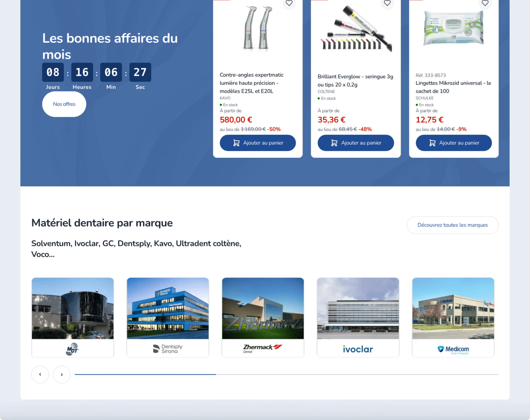Click the brands carousel progress bar

coord(287,374)
